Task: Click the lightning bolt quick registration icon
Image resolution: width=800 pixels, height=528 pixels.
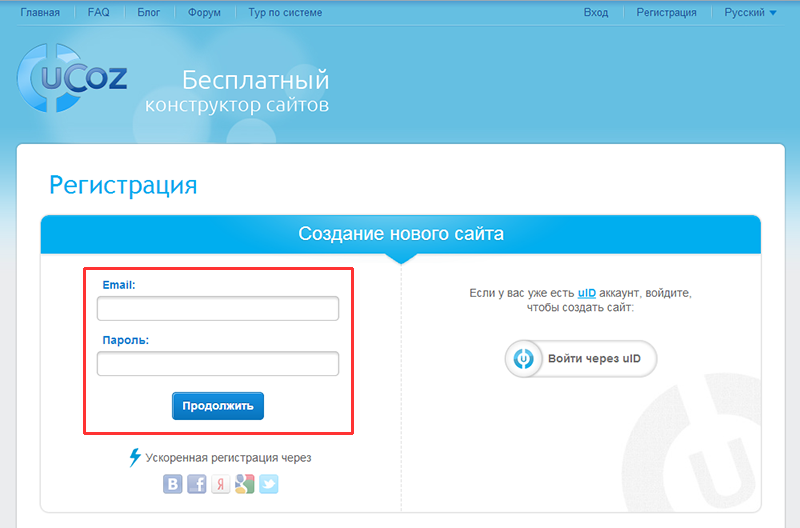Action: (135, 458)
